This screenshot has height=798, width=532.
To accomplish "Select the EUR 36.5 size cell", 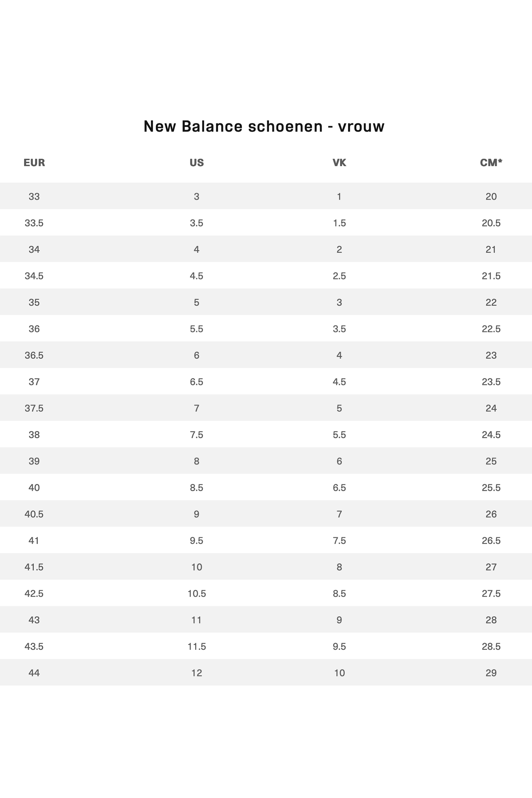I will click(x=34, y=355).
